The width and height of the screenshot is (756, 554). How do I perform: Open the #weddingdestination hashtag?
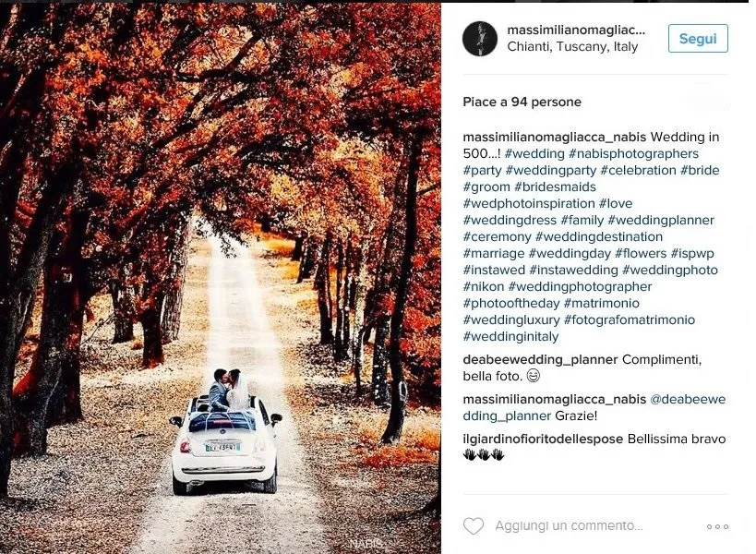(x=599, y=236)
